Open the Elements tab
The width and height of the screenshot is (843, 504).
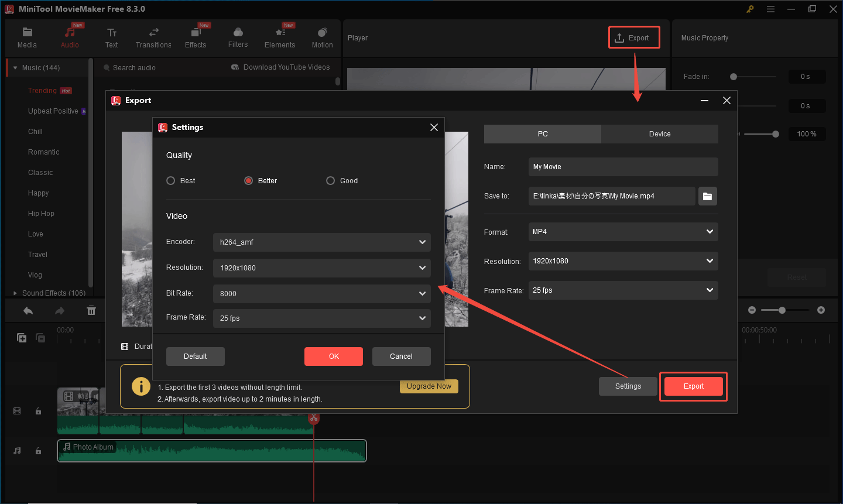tap(280, 38)
